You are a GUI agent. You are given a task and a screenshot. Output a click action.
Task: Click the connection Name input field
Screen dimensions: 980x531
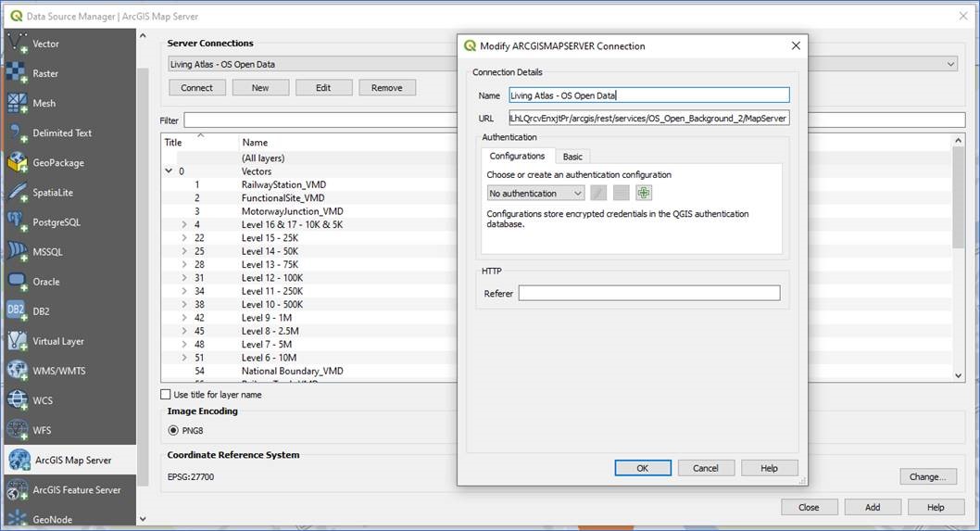tap(648, 95)
